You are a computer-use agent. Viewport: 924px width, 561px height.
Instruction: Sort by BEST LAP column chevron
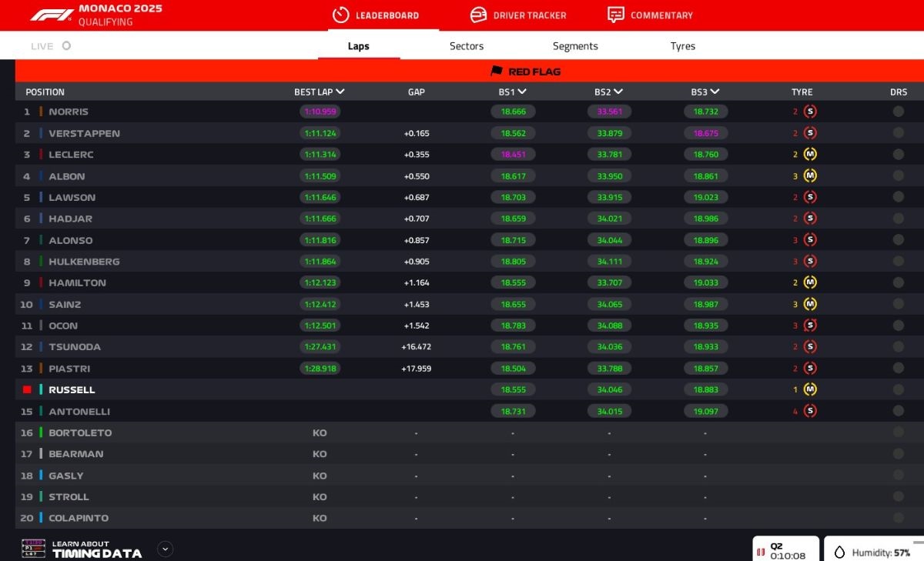[x=340, y=92]
